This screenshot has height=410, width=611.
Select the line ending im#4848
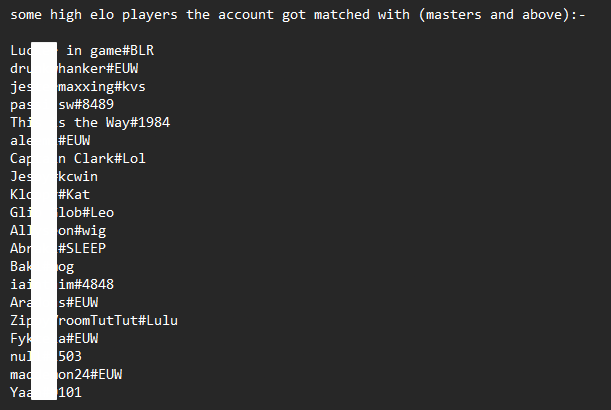point(62,284)
